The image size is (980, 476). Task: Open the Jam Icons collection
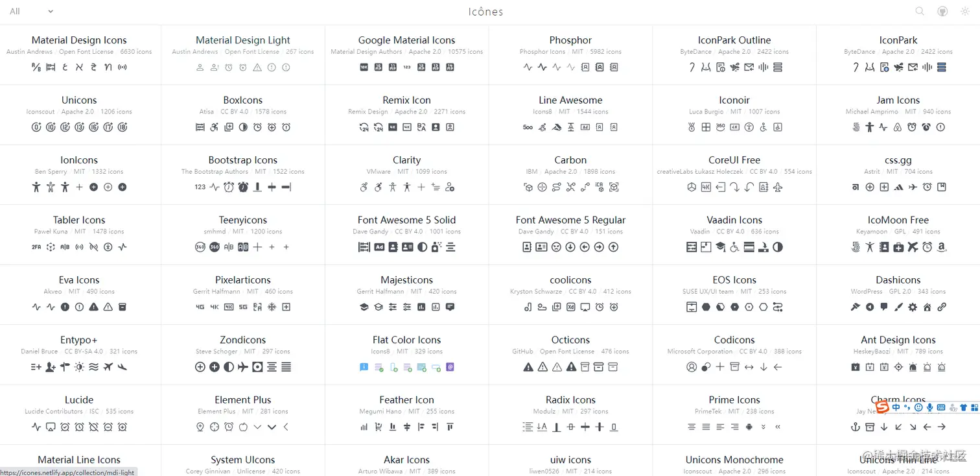click(898, 100)
